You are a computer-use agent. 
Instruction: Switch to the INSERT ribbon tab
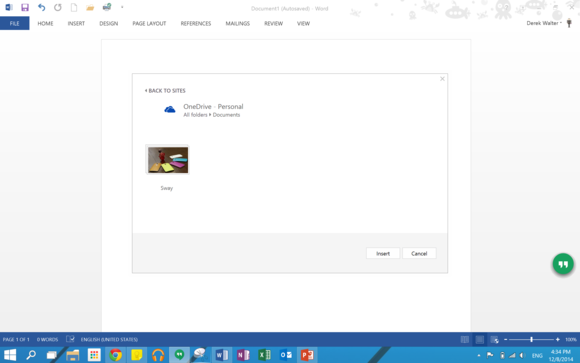click(76, 23)
